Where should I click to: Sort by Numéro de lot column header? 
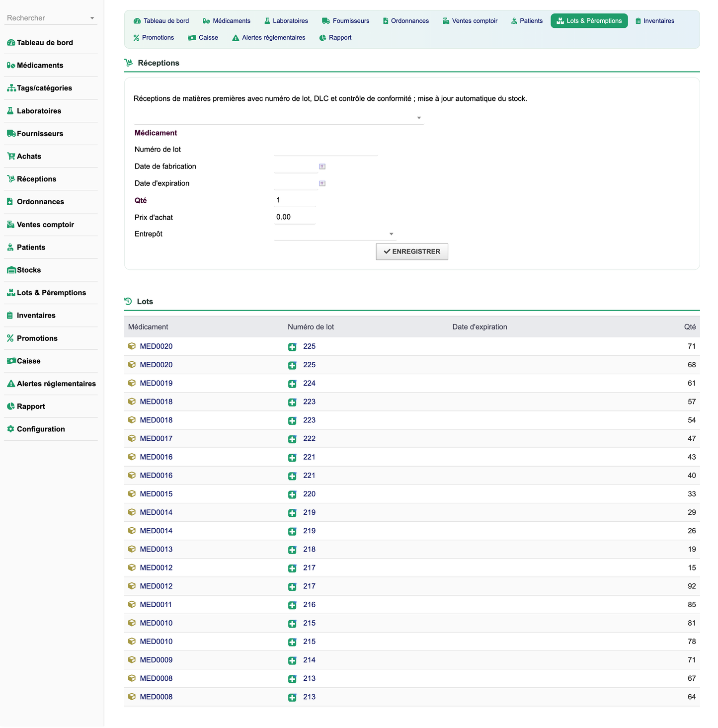[311, 327]
